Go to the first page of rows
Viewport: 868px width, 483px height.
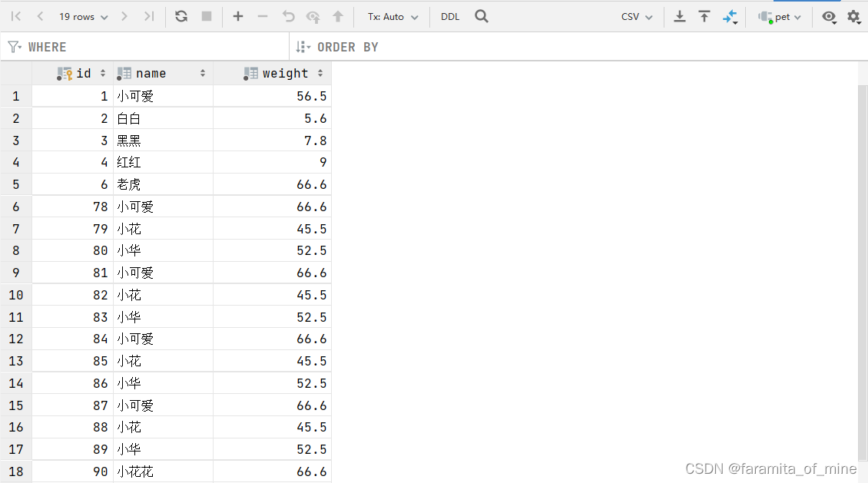(16, 17)
